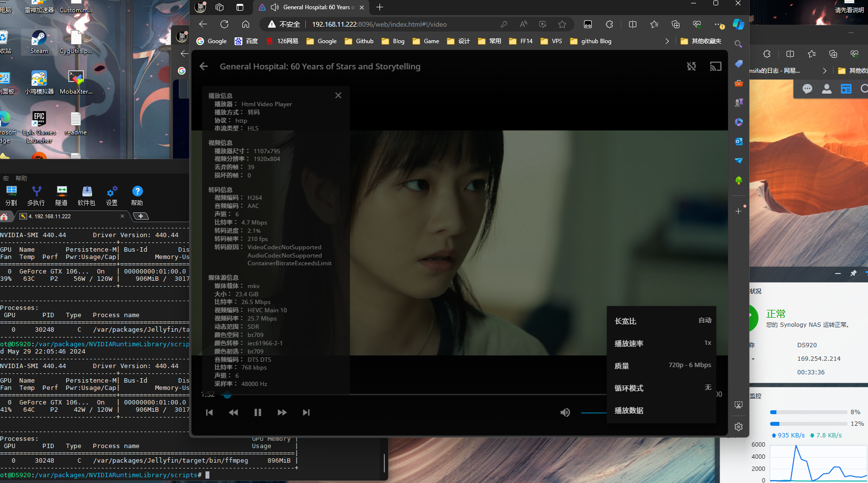The height and width of the screenshot is (483, 868).
Task: Open 软件包 packages in MobaXterm toolbar
Action: click(87, 196)
